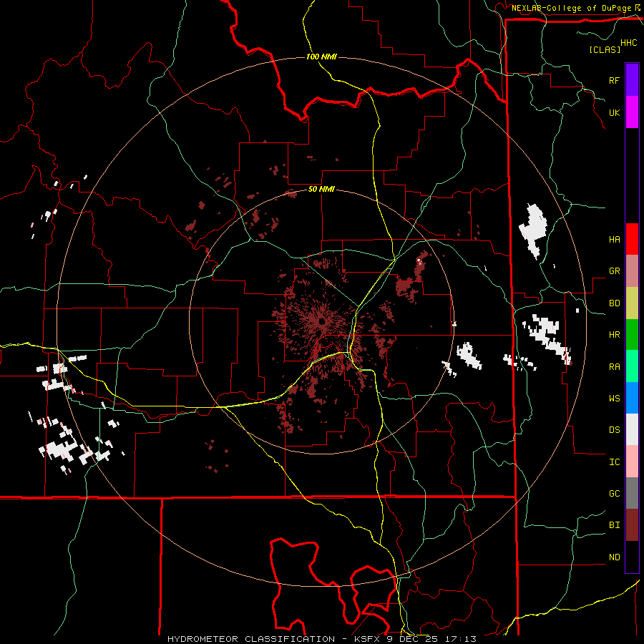Image resolution: width=644 pixels, height=644 pixels.
Task: Click the UK legend label
Action: pos(614,112)
